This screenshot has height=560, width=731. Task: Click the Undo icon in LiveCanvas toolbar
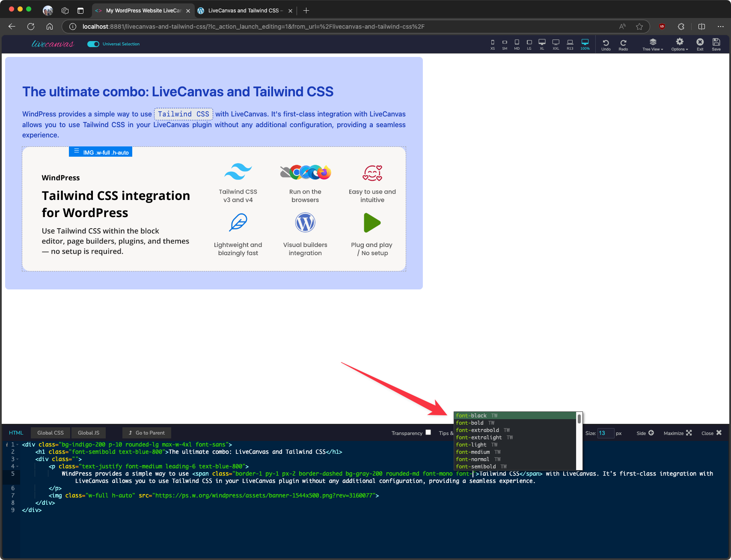pyautogui.click(x=606, y=44)
